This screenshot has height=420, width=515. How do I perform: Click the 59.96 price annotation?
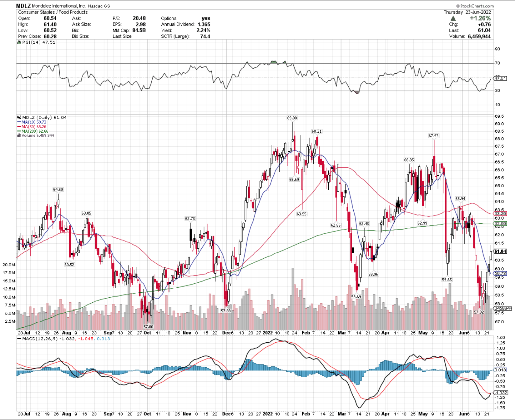(373, 274)
